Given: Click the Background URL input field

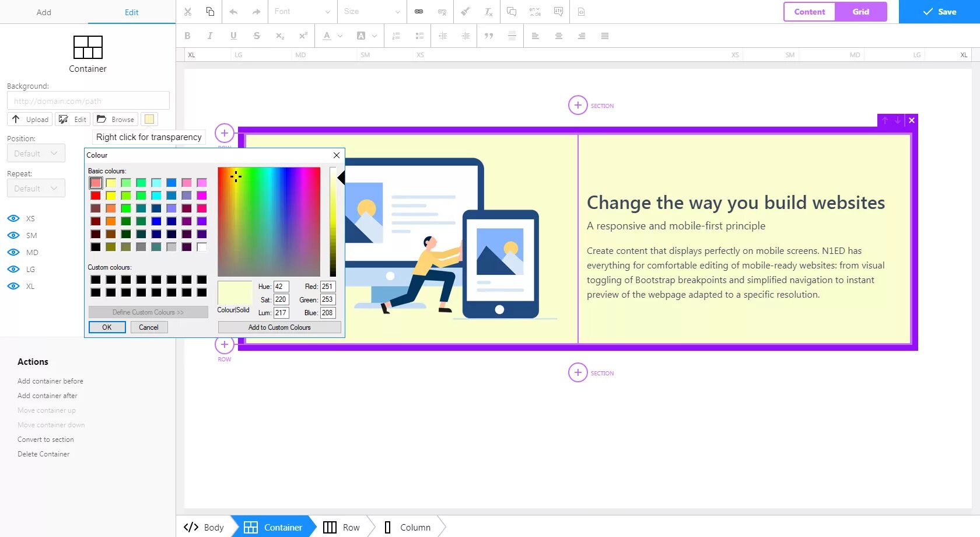Looking at the screenshot, I should coord(88,100).
